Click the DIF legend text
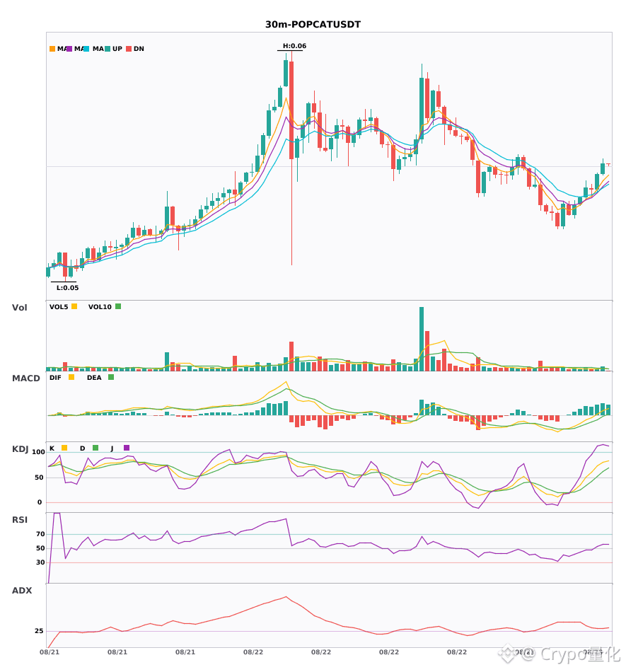Screen dimensions: 626x672 [x=55, y=378]
